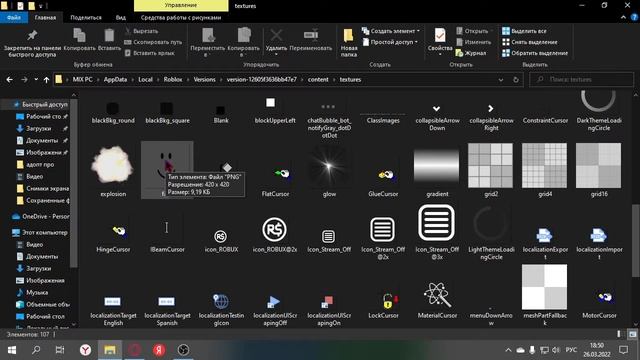Click Скопировать путь command
This screenshot has width=640, height=360.
click(153, 42)
